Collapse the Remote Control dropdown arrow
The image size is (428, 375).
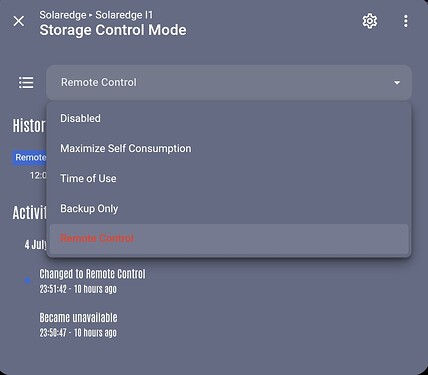397,83
